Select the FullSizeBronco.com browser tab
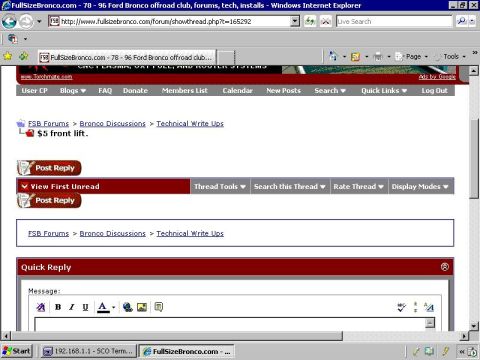 127,57
